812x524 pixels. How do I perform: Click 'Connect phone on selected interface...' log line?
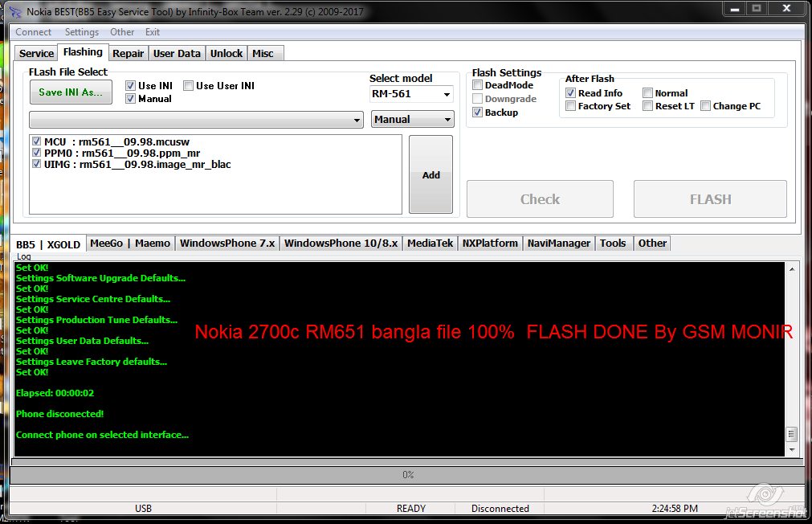tap(102, 434)
